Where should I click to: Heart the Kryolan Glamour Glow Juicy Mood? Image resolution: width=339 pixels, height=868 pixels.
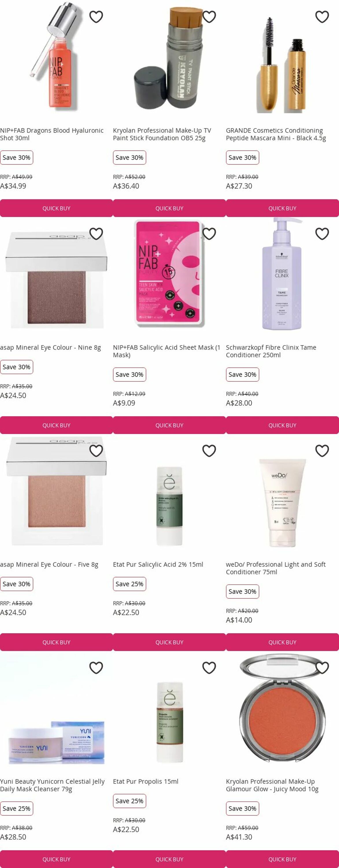point(322,667)
